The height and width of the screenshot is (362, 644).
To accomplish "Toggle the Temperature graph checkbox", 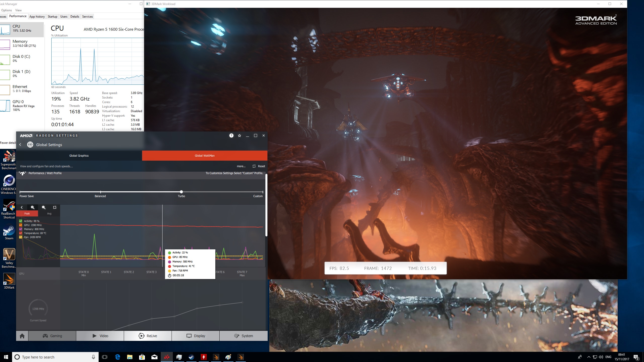I will coord(21,233).
